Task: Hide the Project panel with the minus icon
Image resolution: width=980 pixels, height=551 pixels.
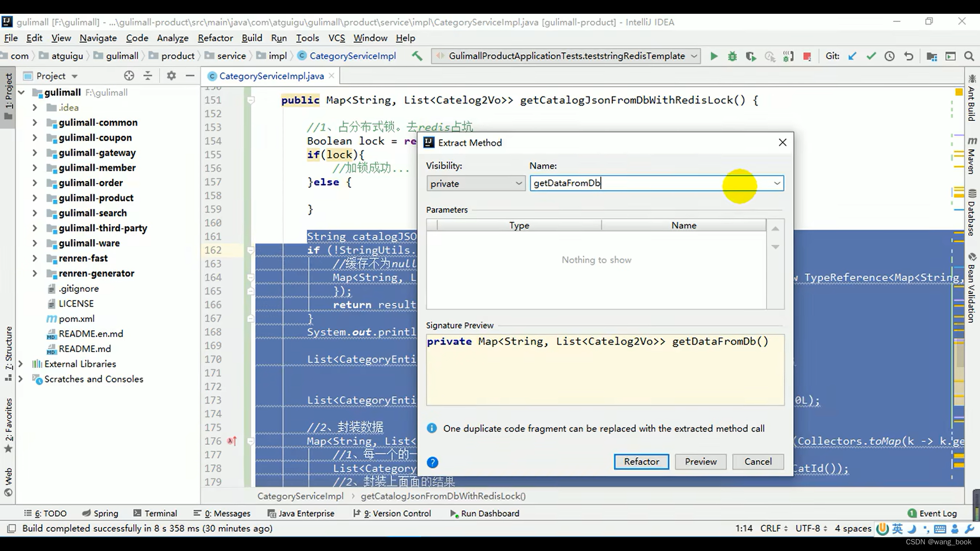Action: [190, 76]
